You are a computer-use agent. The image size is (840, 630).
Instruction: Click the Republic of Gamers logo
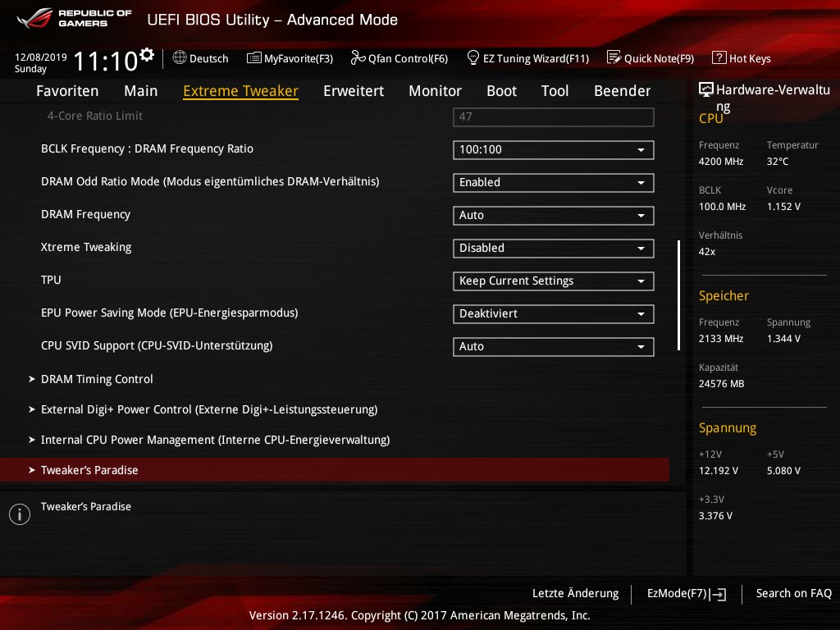point(75,18)
